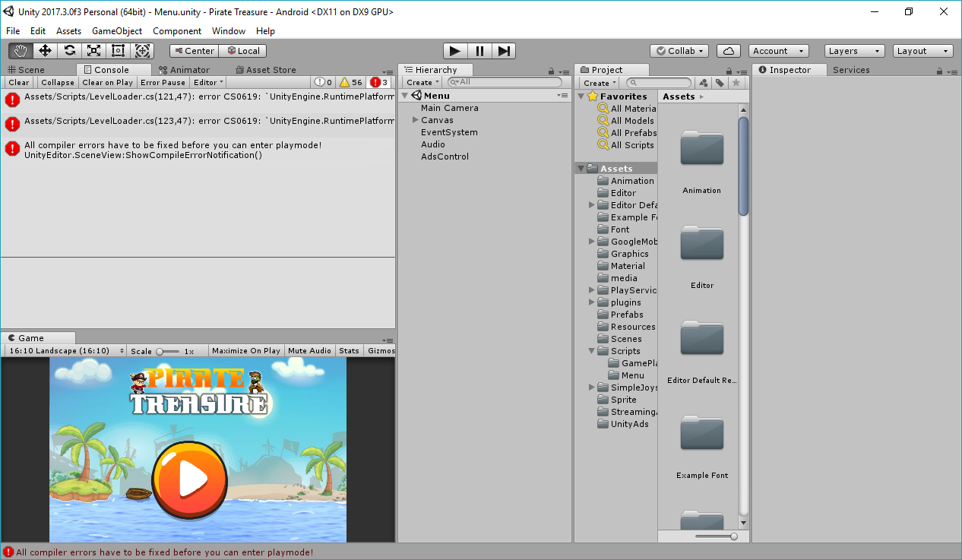Open the cloud services icon
The image size is (962, 560).
coord(728,51)
